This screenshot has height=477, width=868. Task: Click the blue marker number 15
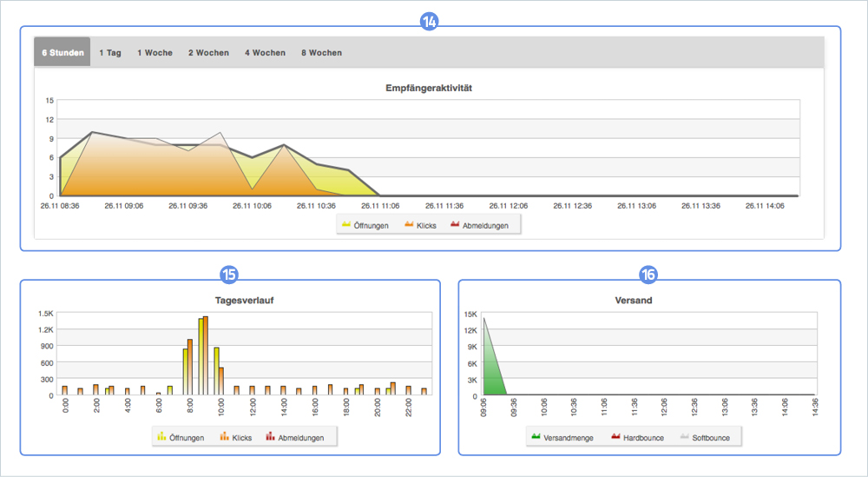[228, 275]
